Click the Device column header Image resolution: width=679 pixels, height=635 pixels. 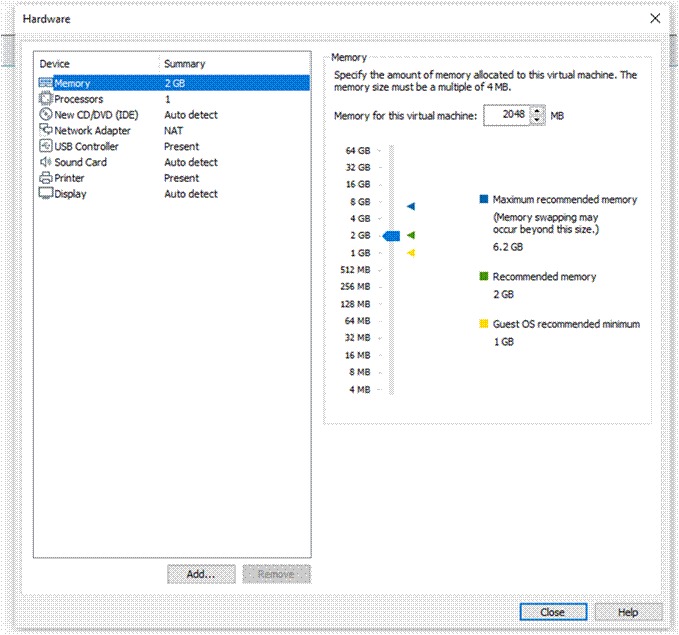(x=55, y=64)
